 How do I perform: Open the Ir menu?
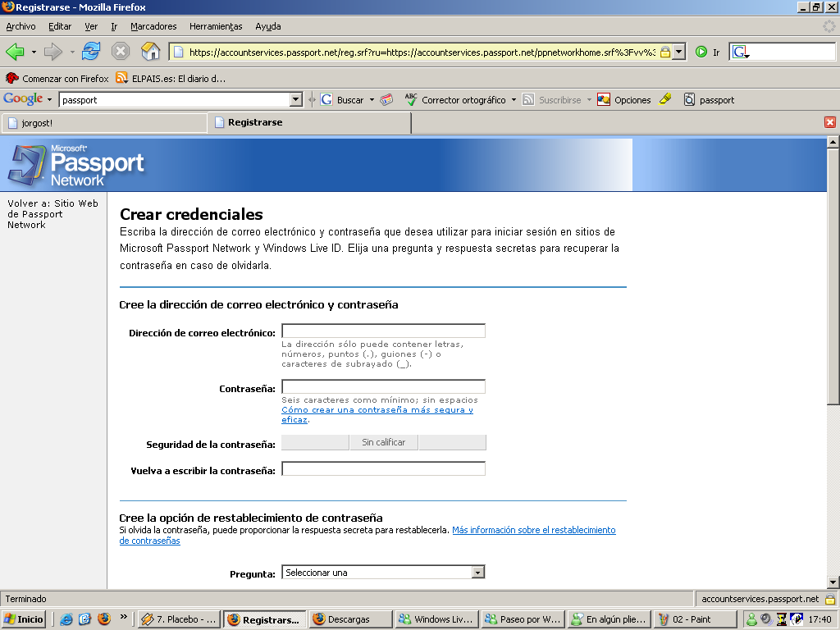coord(114,26)
